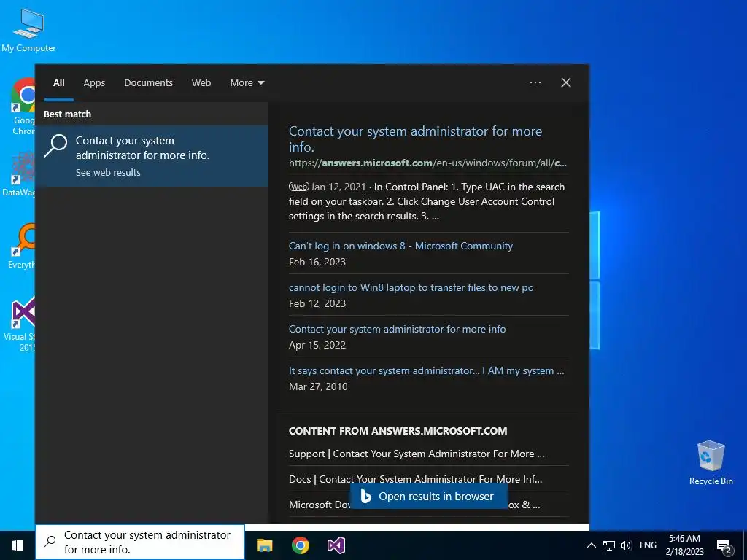Select the Best match web search result

coord(152,156)
